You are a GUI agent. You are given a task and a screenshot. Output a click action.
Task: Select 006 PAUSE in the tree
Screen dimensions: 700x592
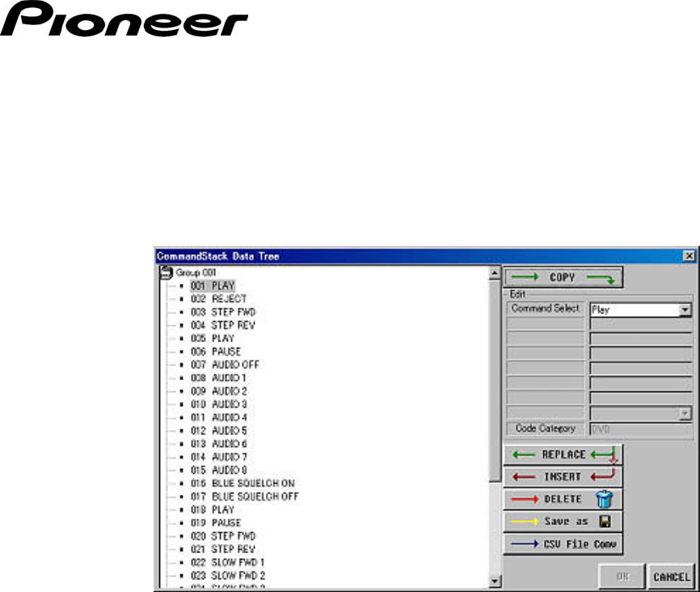(x=216, y=352)
